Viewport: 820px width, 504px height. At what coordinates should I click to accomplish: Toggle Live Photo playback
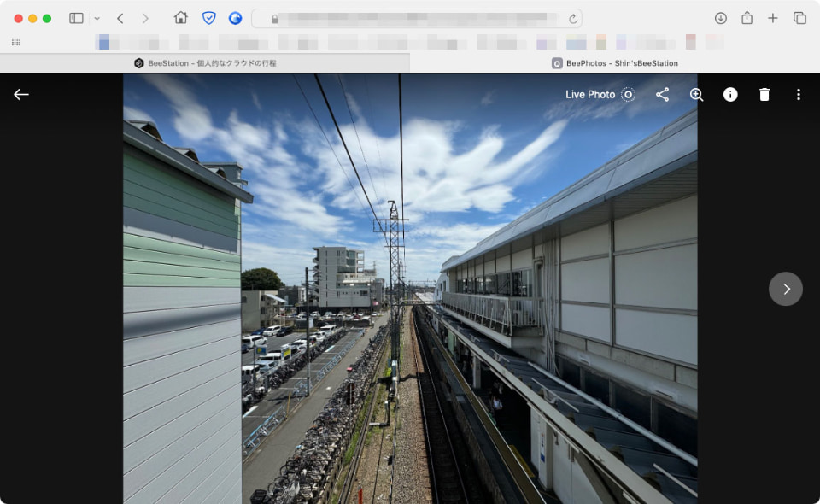coord(600,95)
